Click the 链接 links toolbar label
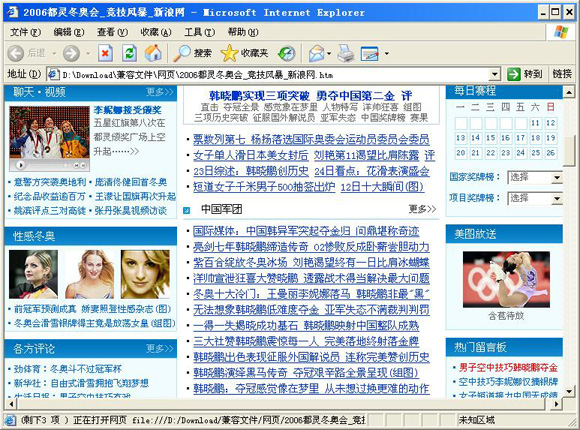This screenshot has height=430, width=580. (562, 74)
